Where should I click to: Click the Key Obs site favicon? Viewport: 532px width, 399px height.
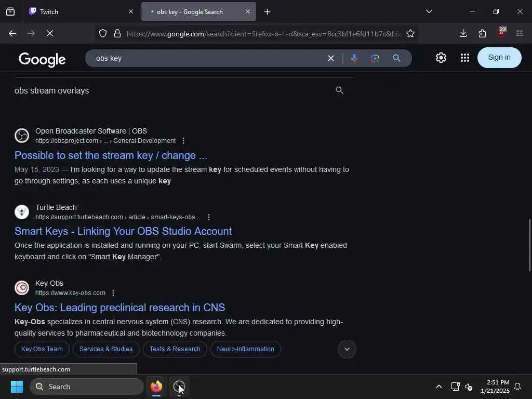pyautogui.click(x=22, y=288)
